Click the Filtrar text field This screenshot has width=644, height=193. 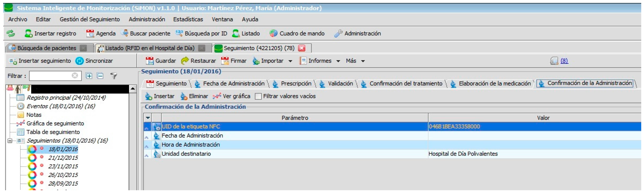55,76
